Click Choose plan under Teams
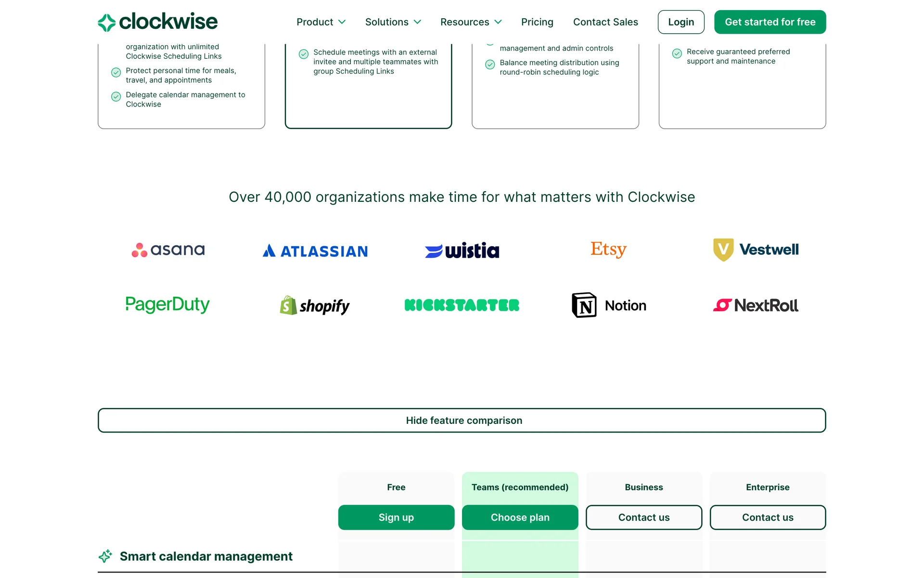The image size is (924, 578). point(520,517)
